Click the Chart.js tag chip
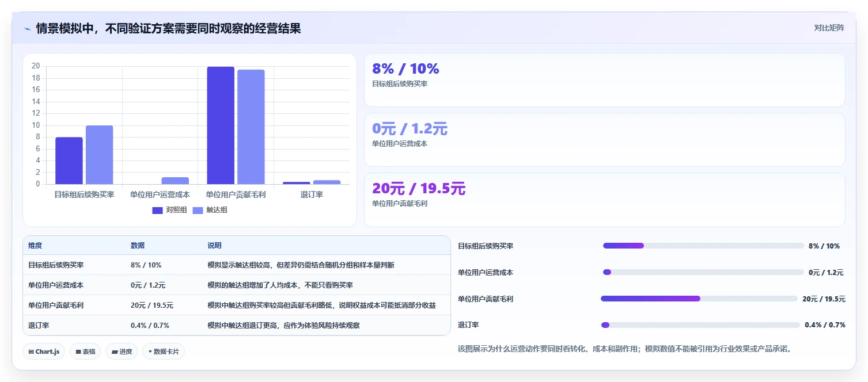The image size is (868, 382). point(44,352)
